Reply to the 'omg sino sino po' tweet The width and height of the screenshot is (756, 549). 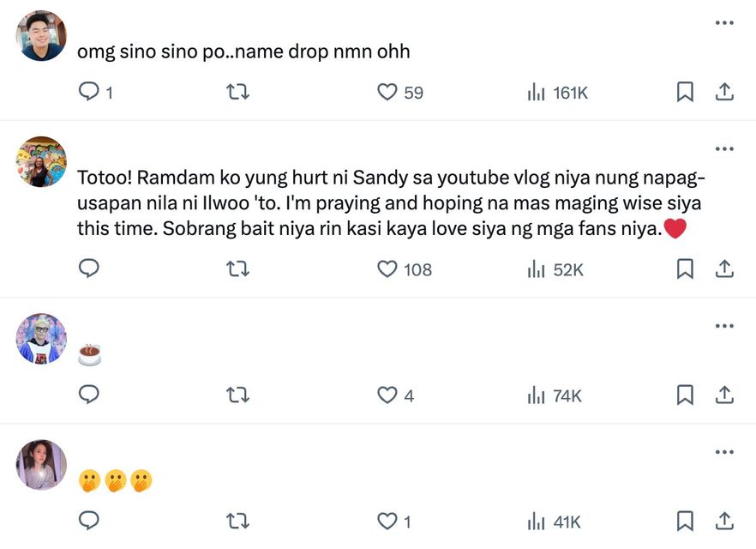click(x=89, y=92)
